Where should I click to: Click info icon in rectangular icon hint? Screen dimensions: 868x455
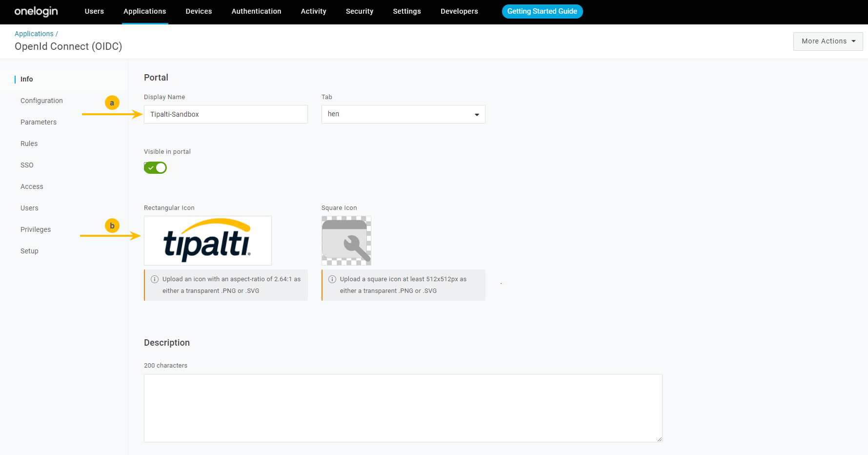click(x=155, y=279)
